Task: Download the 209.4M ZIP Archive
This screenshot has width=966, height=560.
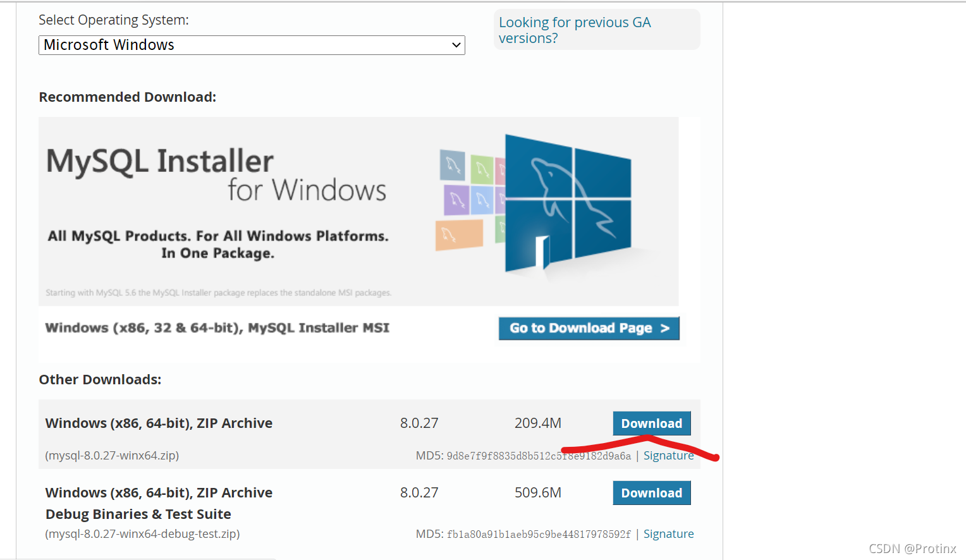Action: pos(652,423)
